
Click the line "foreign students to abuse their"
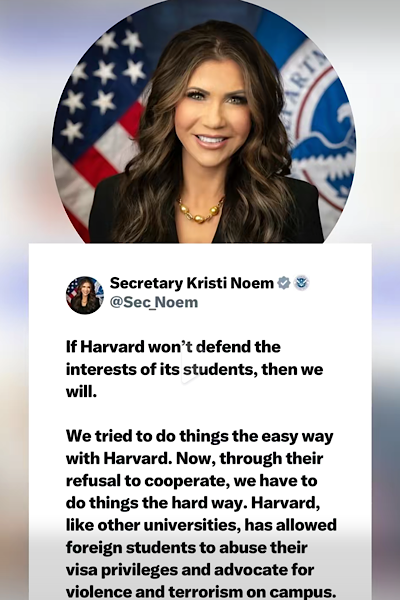187,548
